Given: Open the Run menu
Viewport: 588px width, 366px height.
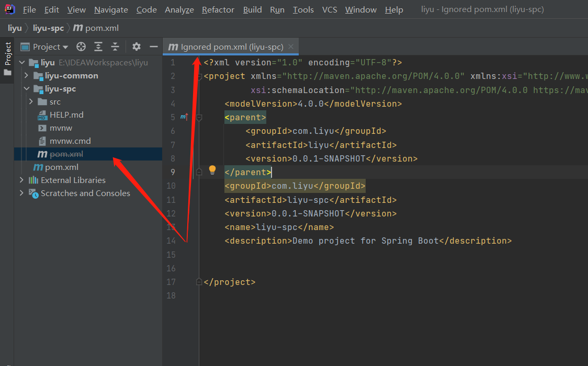Looking at the screenshot, I should (277, 10).
